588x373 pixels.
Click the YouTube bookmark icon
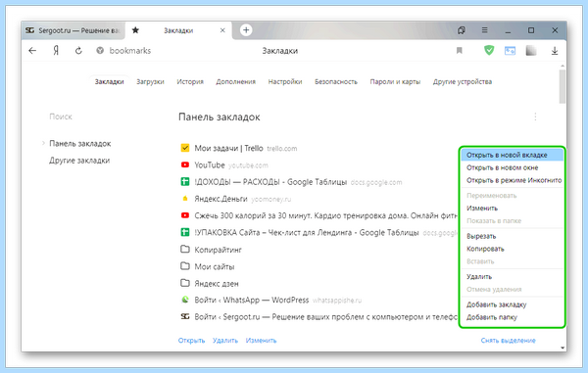[x=185, y=164]
